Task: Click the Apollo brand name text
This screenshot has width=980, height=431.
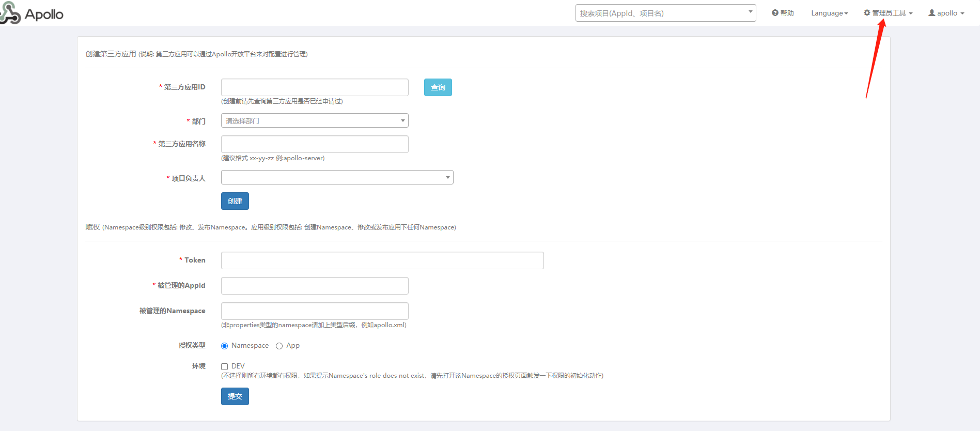Action: (44, 14)
